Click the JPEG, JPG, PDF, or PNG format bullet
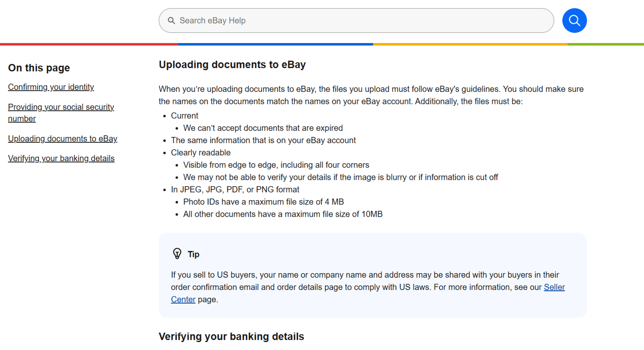The image size is (644, 350). [x=235, y=189]
